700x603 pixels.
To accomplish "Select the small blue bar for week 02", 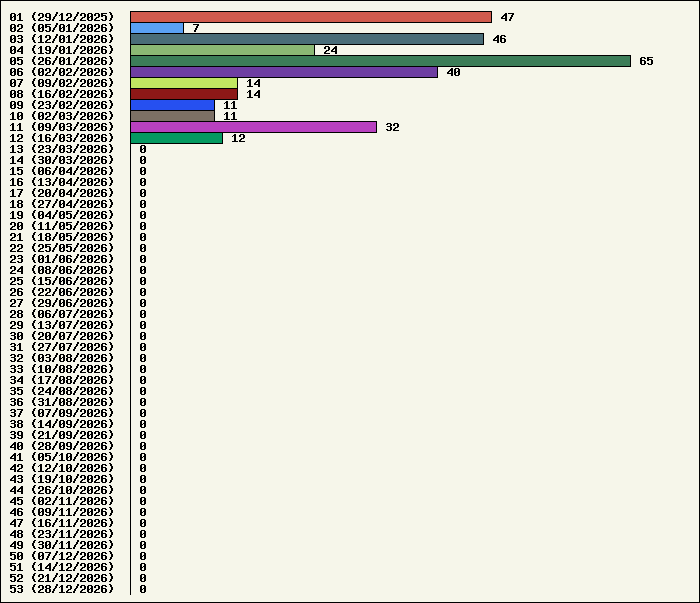I will pos(157,28).
